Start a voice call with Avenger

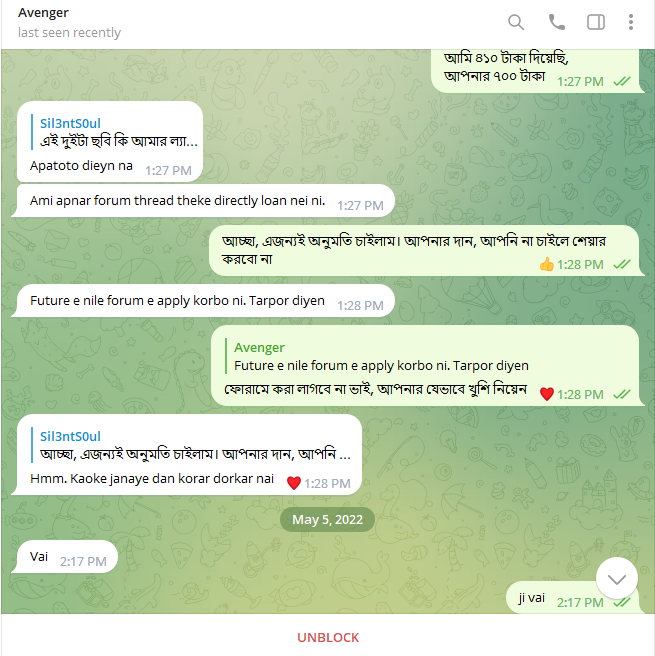tap(556, 22)
